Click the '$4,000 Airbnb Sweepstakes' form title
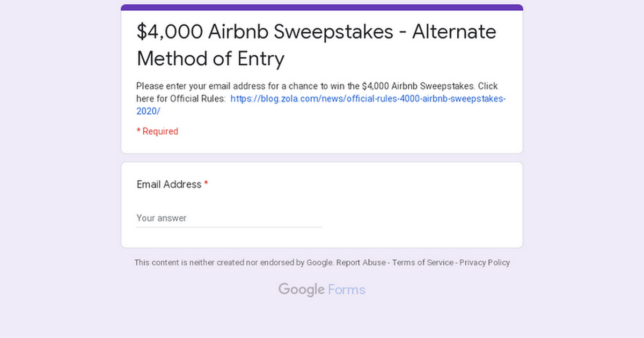This screenshot has height=338, width=644. (x=317, y=45)
